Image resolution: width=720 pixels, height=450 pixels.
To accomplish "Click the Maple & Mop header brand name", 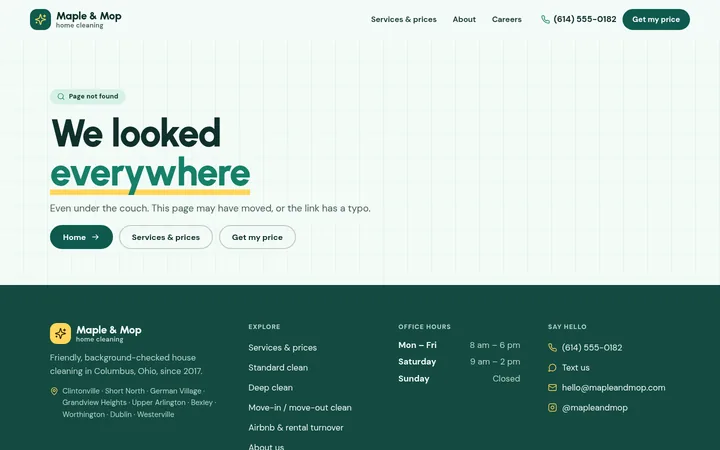I will point(89,16).
